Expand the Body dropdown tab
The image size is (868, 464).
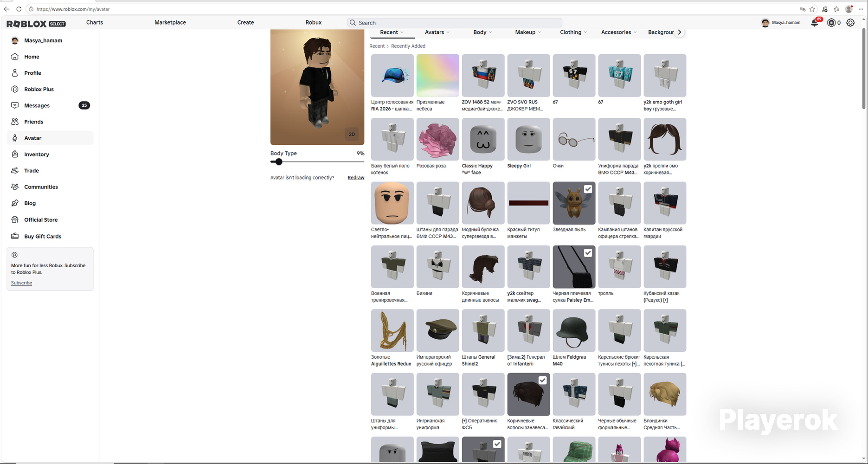482,32
